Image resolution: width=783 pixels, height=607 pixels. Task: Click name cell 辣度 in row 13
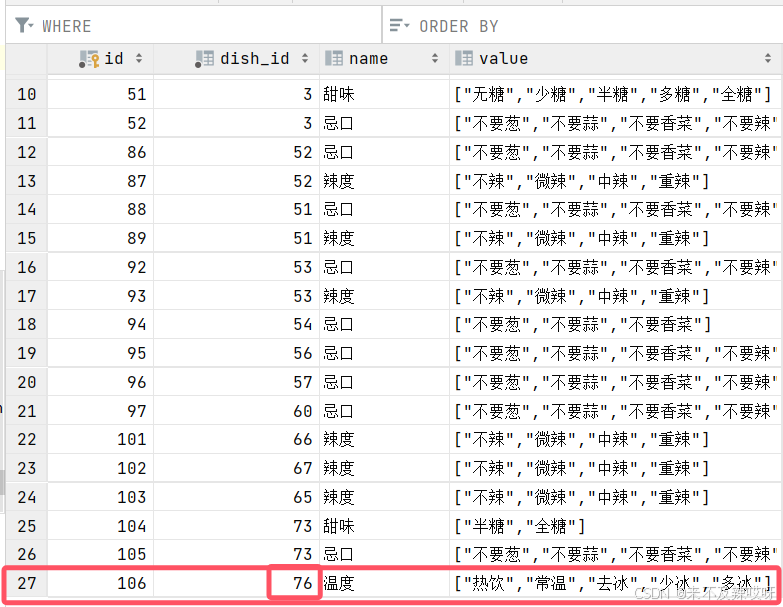pos(385,181)
